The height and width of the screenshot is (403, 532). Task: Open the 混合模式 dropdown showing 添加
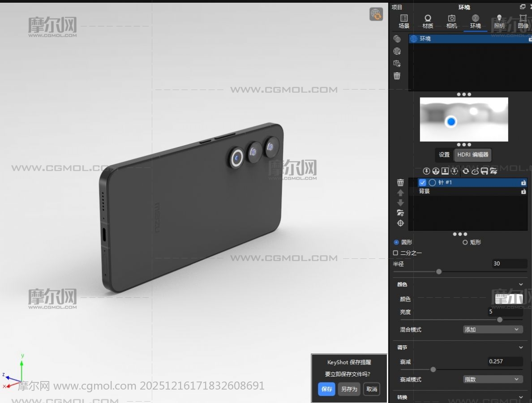pos(493,330)
